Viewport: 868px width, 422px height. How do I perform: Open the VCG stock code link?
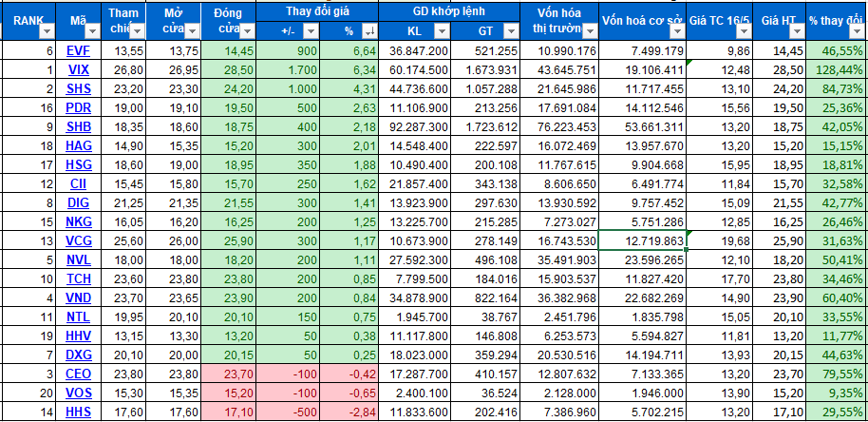(x=78, y=240)
